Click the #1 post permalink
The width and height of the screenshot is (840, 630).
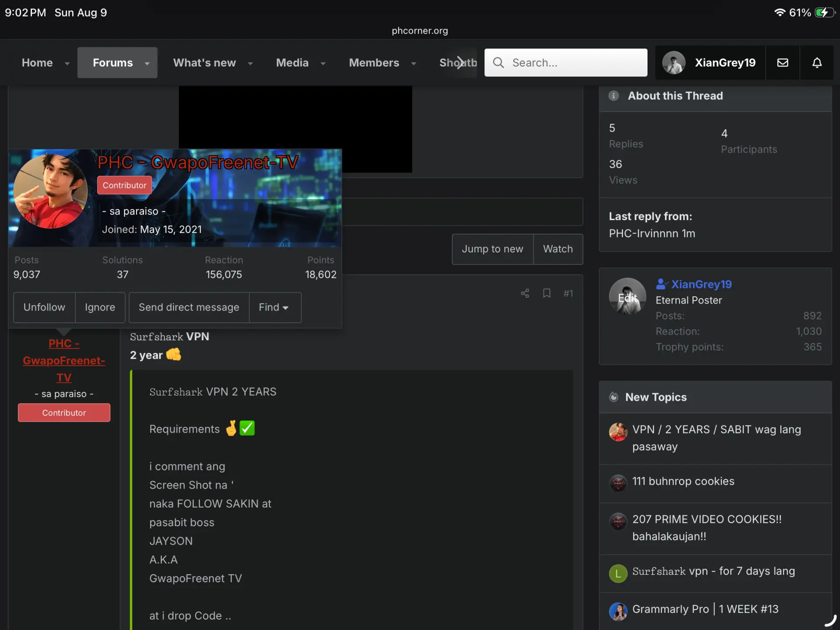pyautogui.click(x=568, y=293)
